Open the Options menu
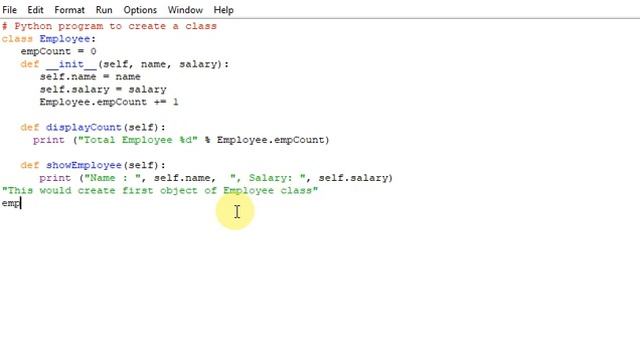The height and width of the screenshot is (360, 640). pyautogui.click(x=140, y=10)
